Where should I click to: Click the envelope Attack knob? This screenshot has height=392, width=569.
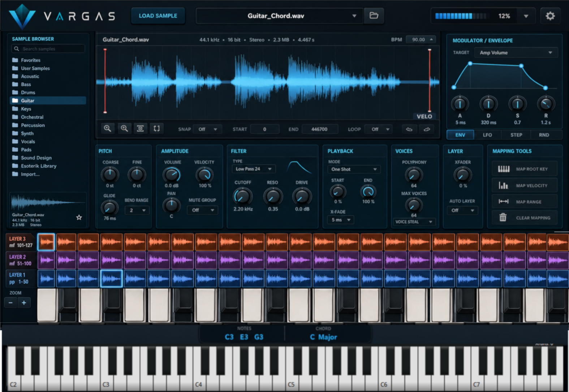click(x=460, y=104)
